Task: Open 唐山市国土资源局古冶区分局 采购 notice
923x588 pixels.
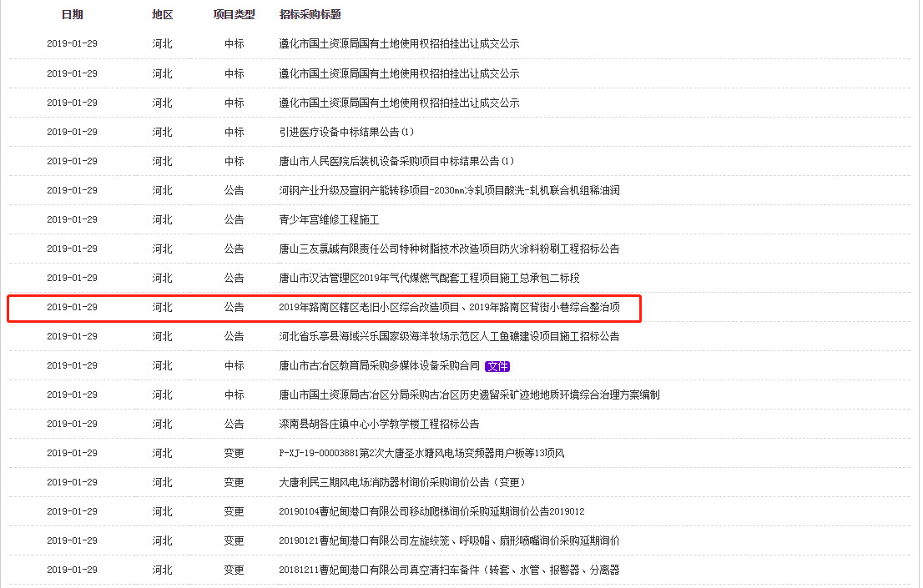Action: click(469, 395)
